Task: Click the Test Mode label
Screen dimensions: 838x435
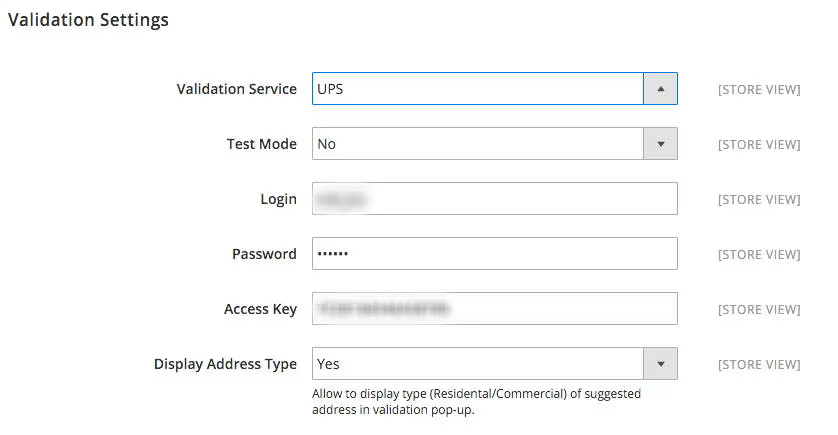Action: click(x=261, y=144)
